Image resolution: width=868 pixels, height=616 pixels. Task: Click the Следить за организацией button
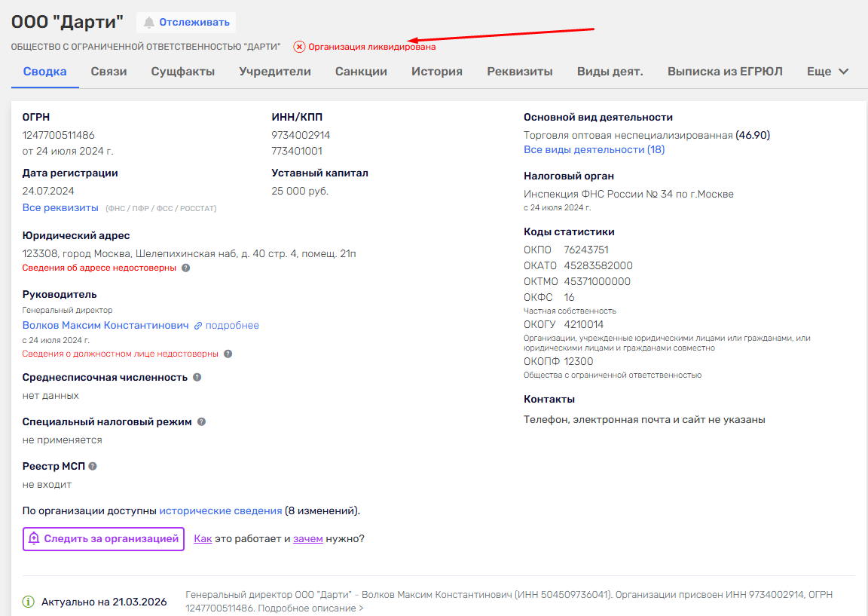pyautogui.click(x=103, y=539)
